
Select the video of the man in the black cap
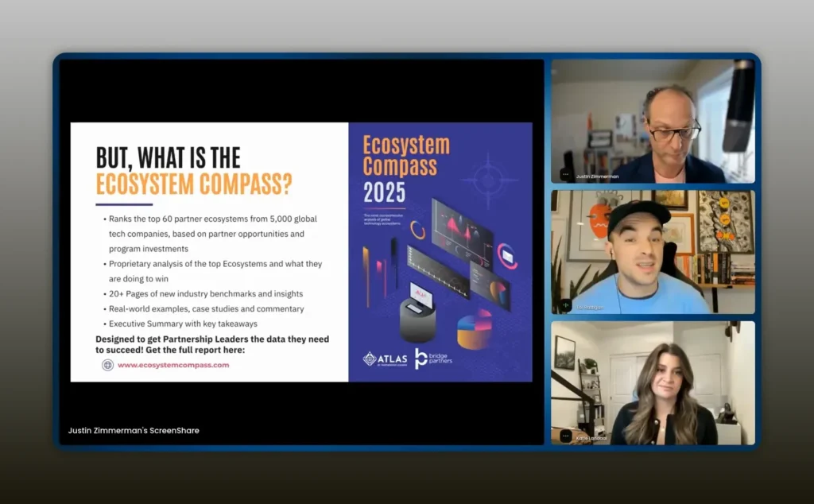[x=652, y=250]
